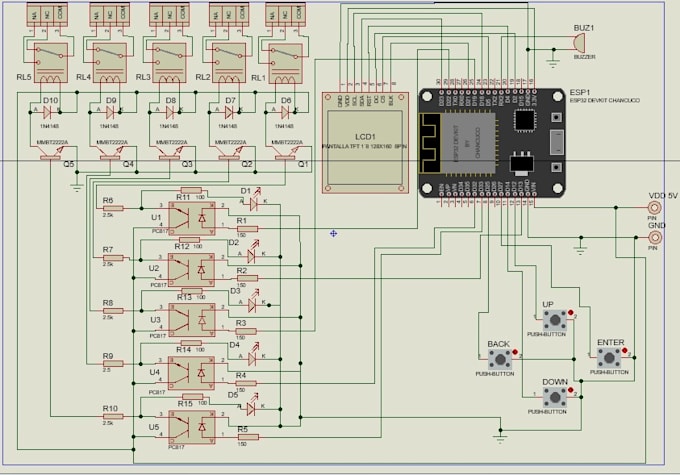Click diode D7 symbol
680x475 pixels.
pyautogui.click(x=229, y=113)
